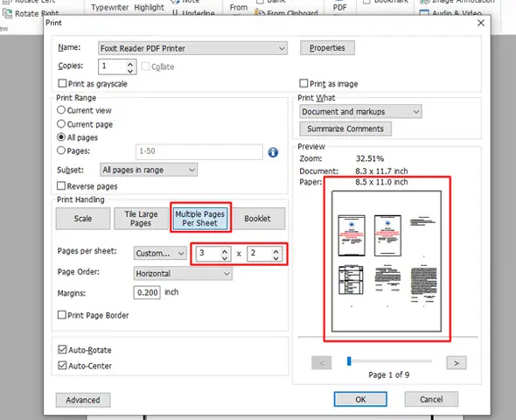Screen dimensions: 516x420
Task: Enable Print as grayscale checkbox
Action: [62, 83]
